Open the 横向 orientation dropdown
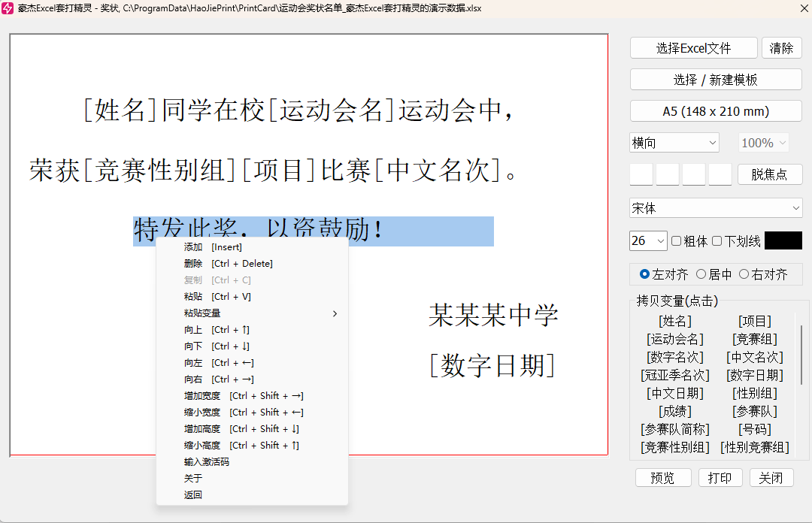812x523 pixels. click(x=673, y=142)
